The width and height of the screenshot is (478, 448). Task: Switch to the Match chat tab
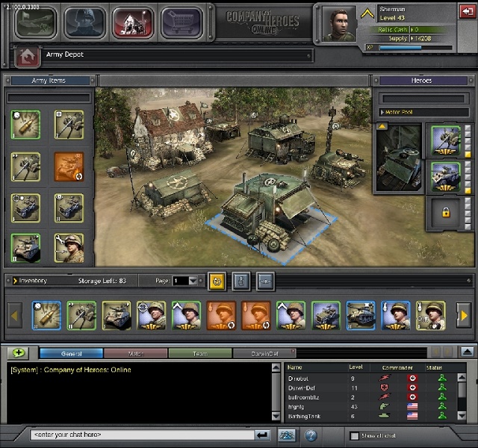[136, 353]
